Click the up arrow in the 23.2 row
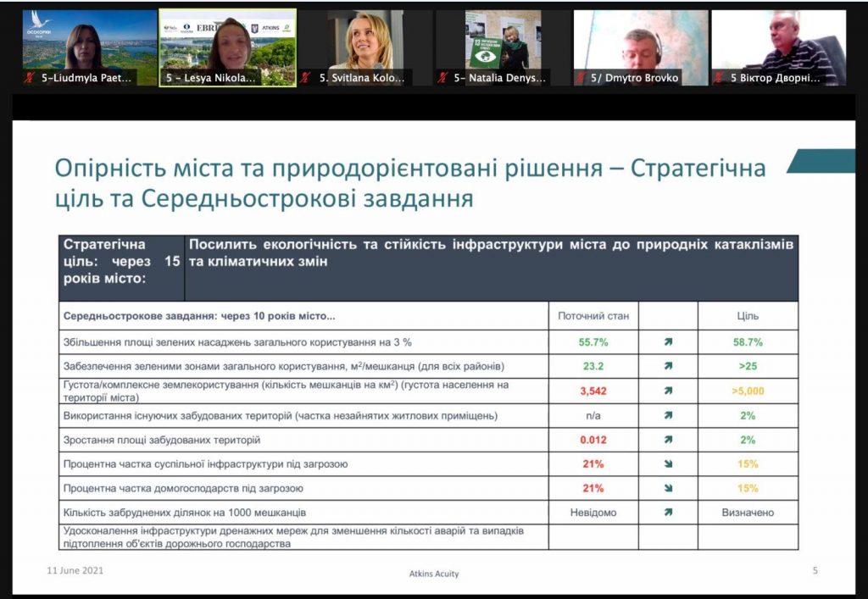The height and width of the screenshot is (599, 868). [x=668, y=366]
